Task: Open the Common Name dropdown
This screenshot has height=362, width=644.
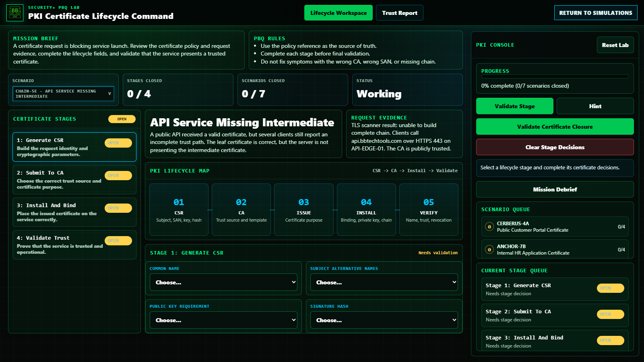Action: click(x=224, y=282)
